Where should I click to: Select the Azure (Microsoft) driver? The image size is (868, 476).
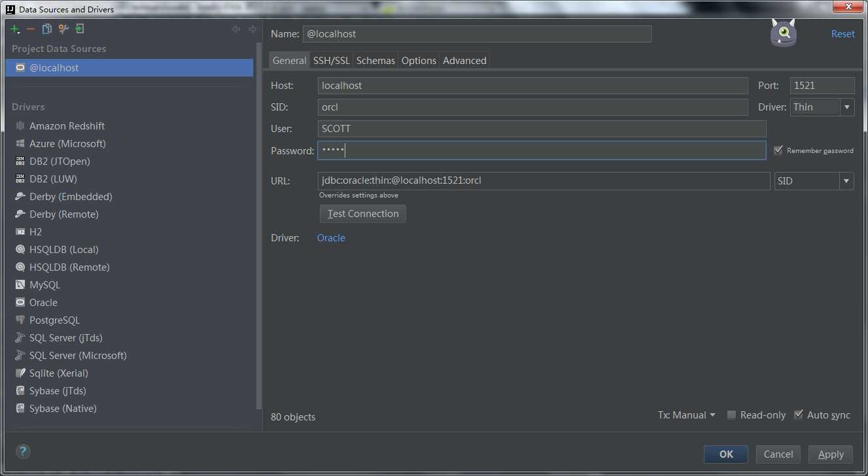(67, 143)
